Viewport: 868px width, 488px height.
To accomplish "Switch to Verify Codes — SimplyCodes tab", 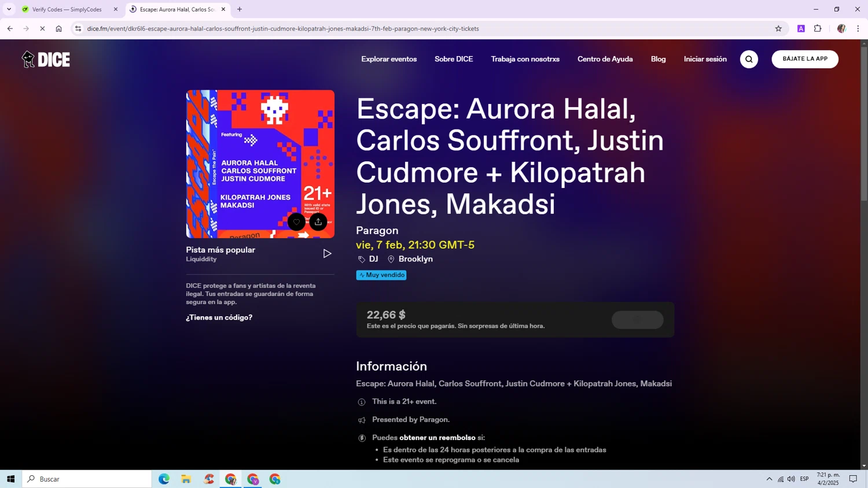I will 68,9.
